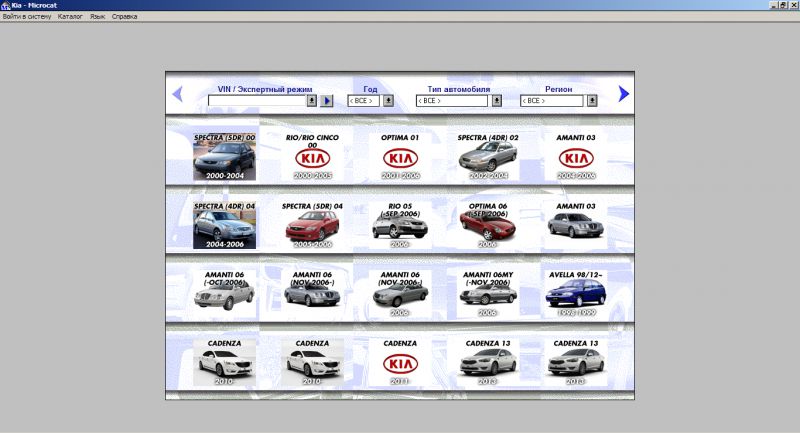Viewport: 800px width, 433px height.
Task: Open the Каталог menu
Action: (70, 16)
